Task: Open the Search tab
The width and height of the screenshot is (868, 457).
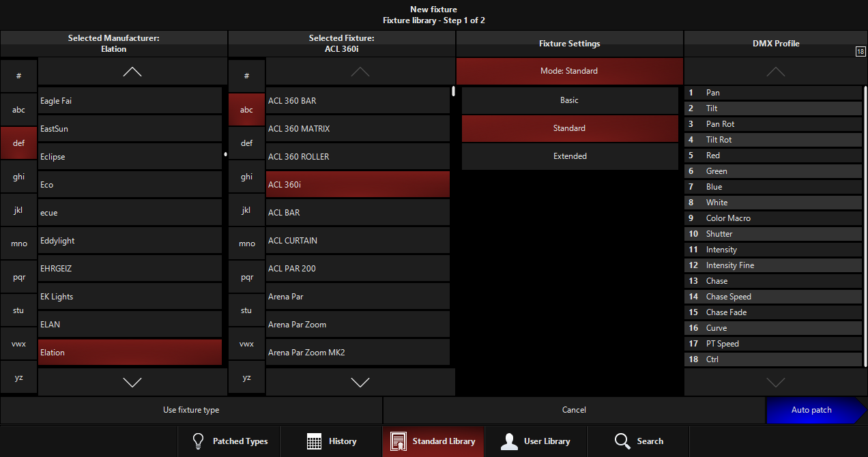Action: [638, 441]
